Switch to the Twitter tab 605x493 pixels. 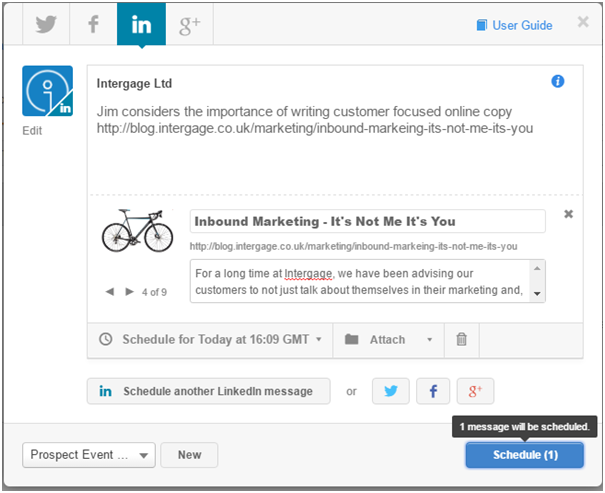click(x=46, y=24)
